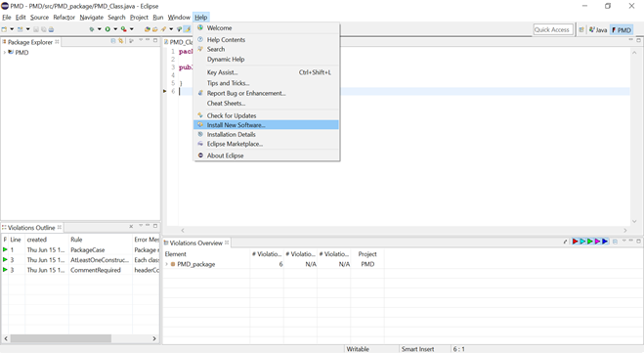Select the CommentRequired violation row
The height and width of the screenshot is (354, 644).
(x=80, y=270)
